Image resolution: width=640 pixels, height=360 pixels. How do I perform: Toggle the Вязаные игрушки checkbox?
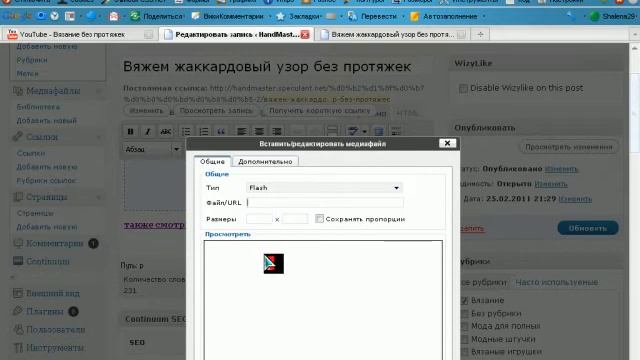click(x=464, y=352)
